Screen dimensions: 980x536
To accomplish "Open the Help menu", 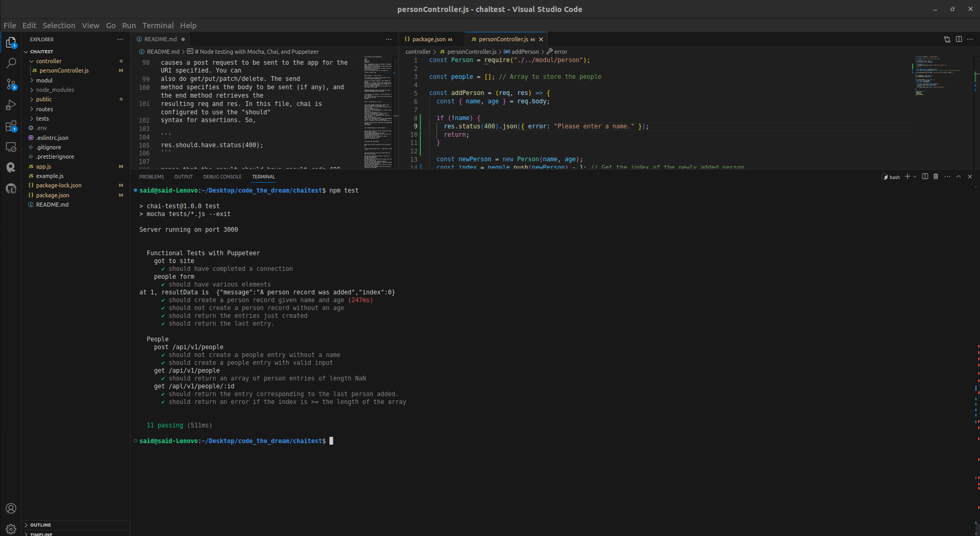I will point(188,25).
